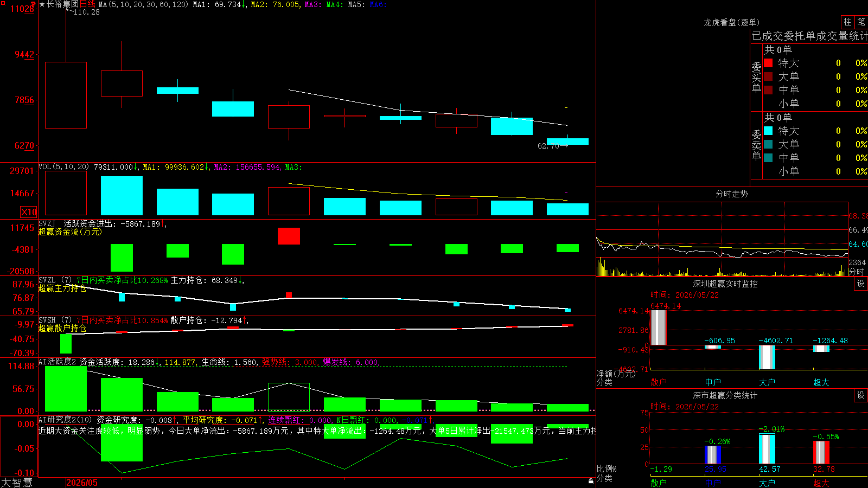Click the 超赢散户持仓 yellow label

(62, 328)
